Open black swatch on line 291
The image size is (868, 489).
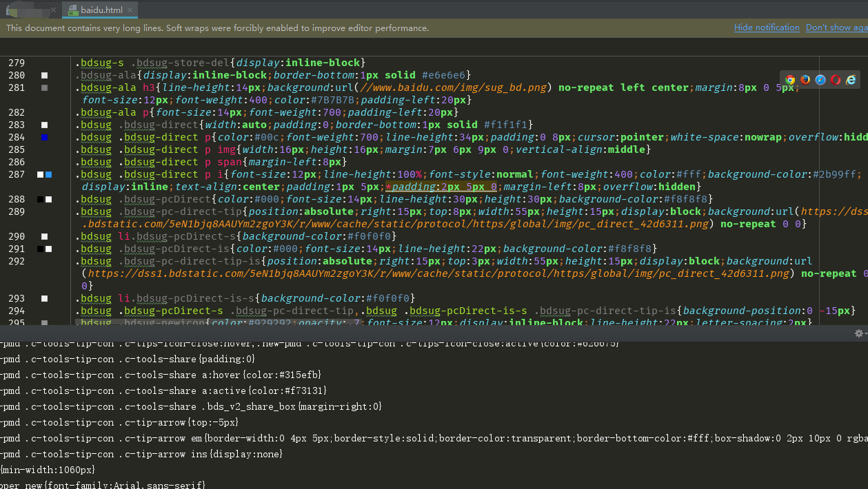point(41,249)
